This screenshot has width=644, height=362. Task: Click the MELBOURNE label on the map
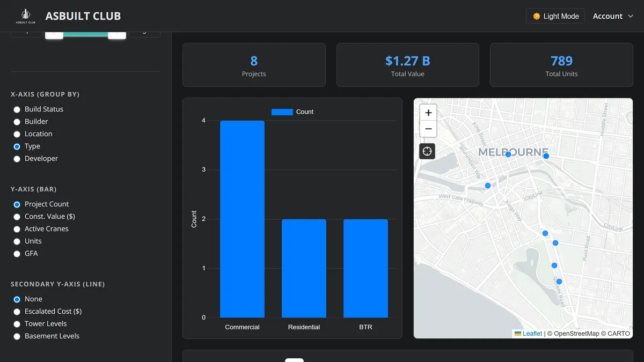[x=513, y=152]
